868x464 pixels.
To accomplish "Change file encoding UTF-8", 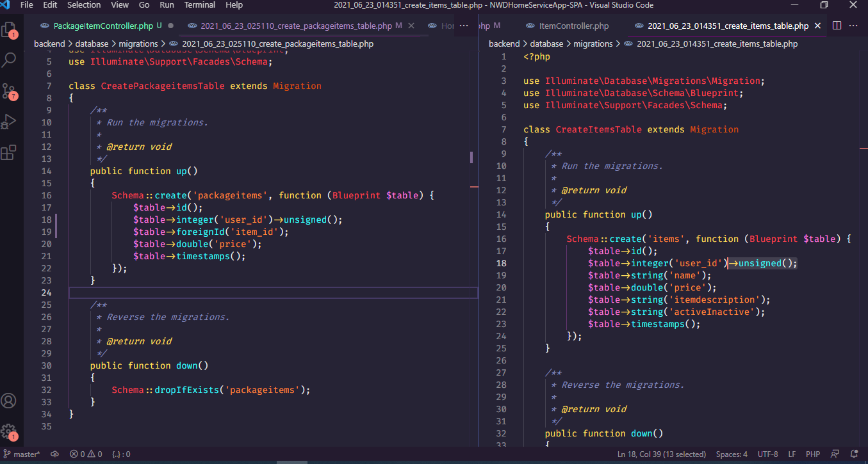I will (x=767, y=454).
